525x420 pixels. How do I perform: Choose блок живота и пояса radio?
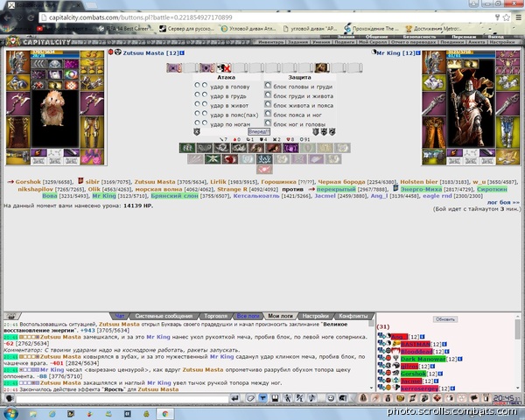[x=268, y=104]
